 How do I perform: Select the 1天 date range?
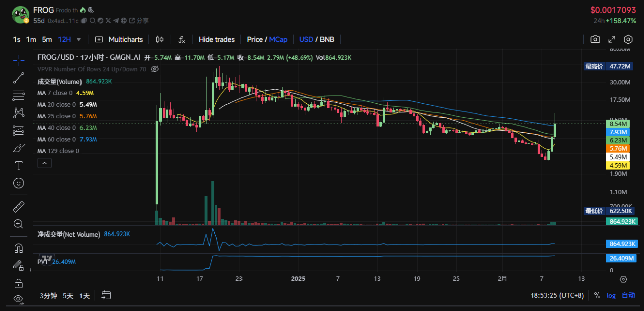tap(85, 296)
